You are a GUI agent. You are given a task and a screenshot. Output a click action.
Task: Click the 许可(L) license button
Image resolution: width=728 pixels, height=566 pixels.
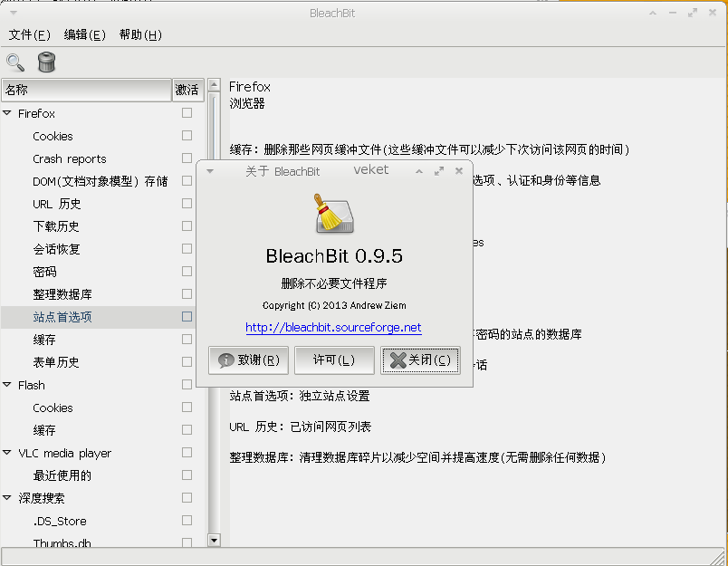click(334, 360)
